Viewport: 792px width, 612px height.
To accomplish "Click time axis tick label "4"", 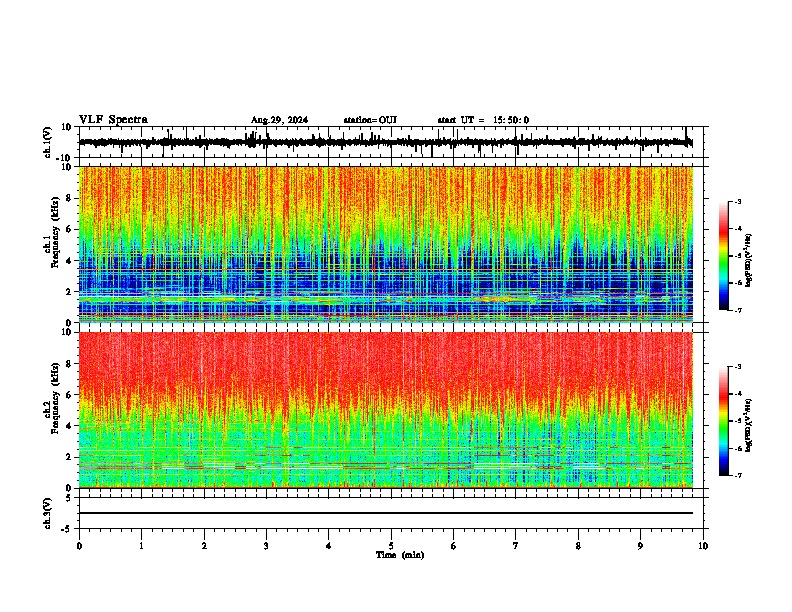I will [329, 546].
